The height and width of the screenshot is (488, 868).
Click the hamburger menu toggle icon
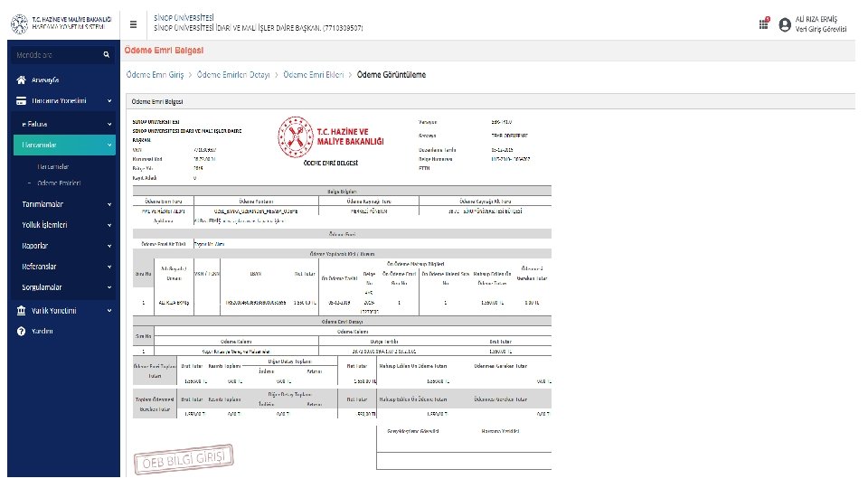click(133, 24)
